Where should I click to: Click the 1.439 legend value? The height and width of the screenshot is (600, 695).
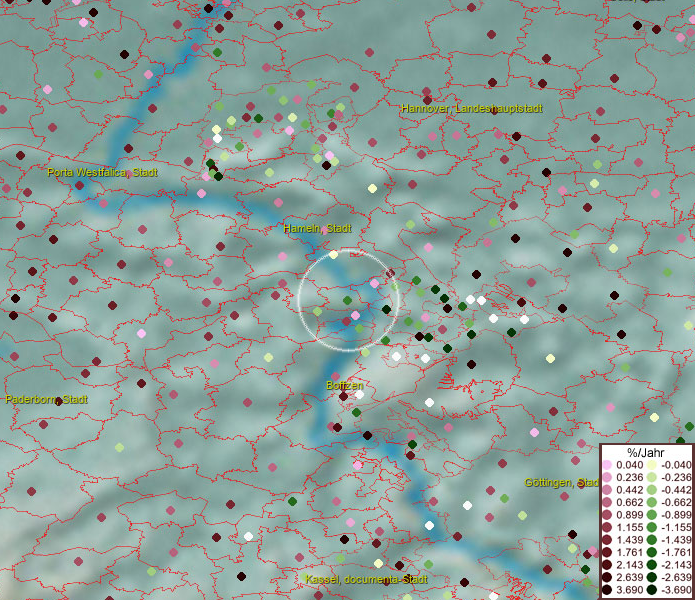[629, 540]
